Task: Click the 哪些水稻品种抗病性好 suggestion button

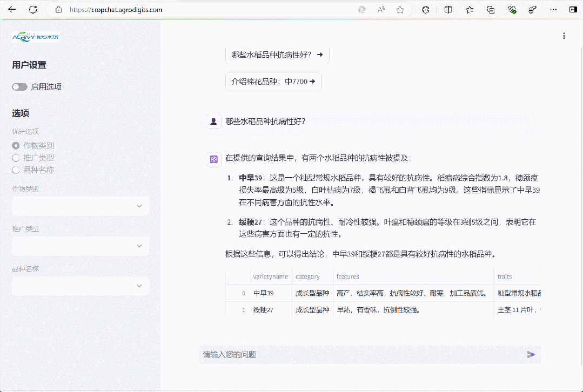Action: [277, 55]
